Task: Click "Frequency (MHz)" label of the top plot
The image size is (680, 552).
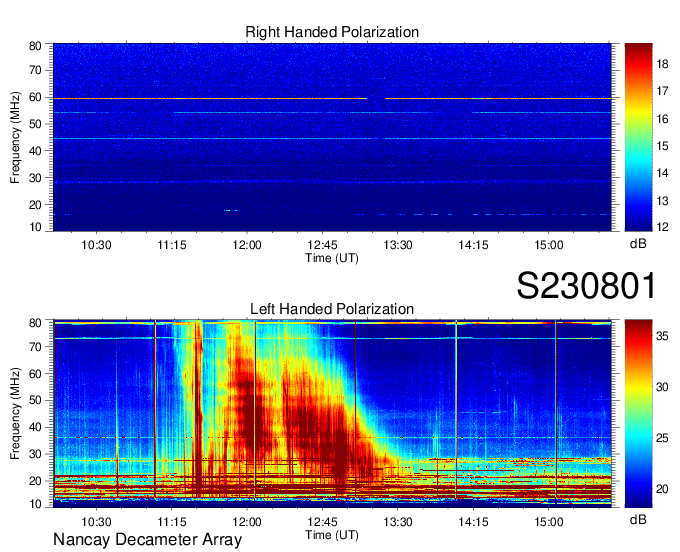Action: [x=15, y=137]
